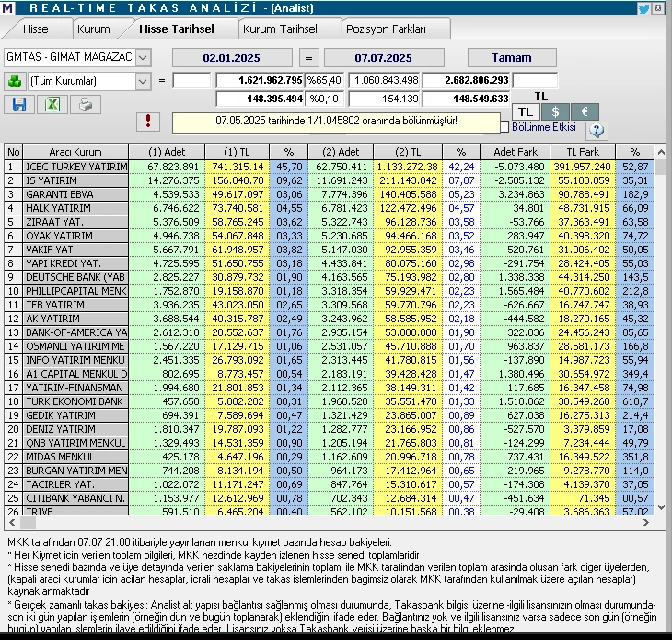Select MIDAS MENKUL row
Viewport: 672px width, 640px height.
pyautogui.click(x=330, y=457)
